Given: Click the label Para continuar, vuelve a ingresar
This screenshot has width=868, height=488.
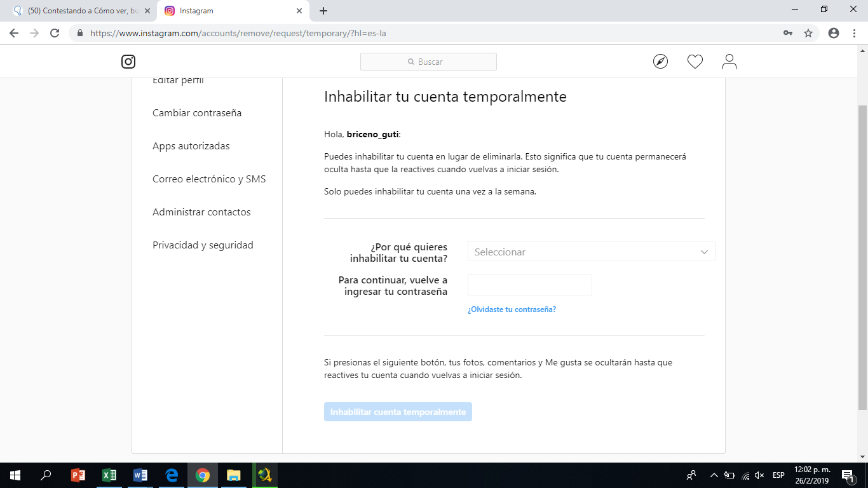Looking at the screenshot, I should point(393,286).
